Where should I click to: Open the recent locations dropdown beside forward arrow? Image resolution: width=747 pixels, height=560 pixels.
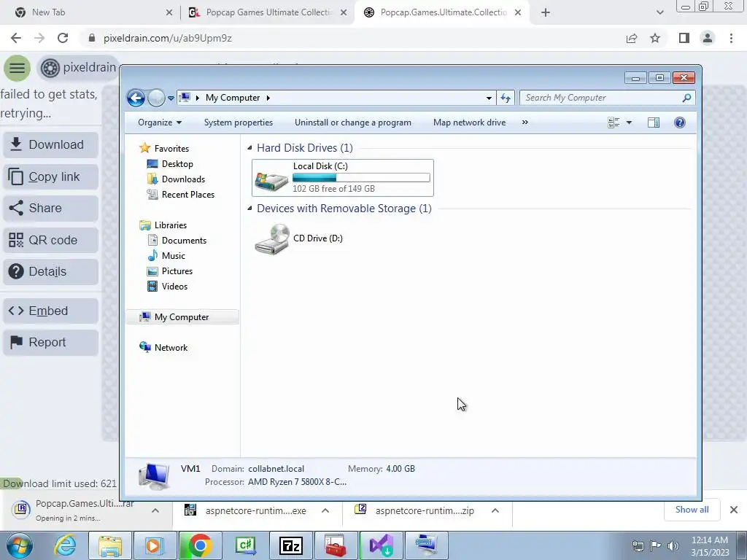tap(171, 98)
